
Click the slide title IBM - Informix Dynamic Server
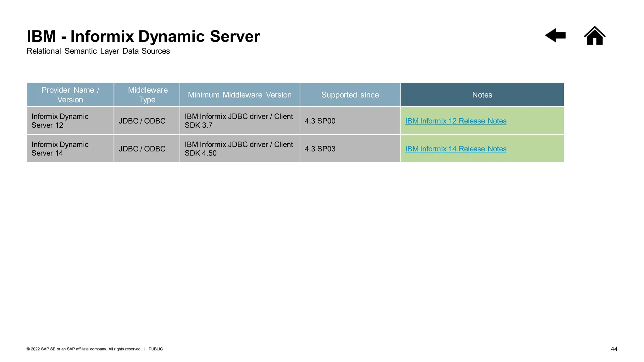click(x=143, y=36)
